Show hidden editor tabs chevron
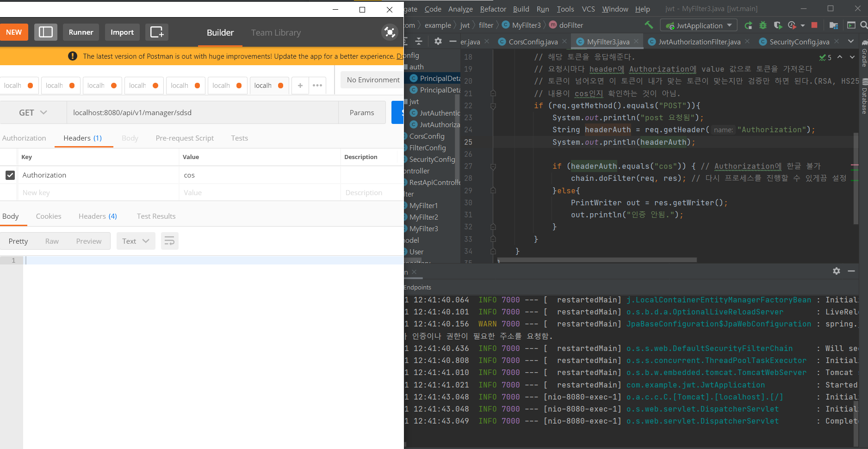 [x=851, y=41]
